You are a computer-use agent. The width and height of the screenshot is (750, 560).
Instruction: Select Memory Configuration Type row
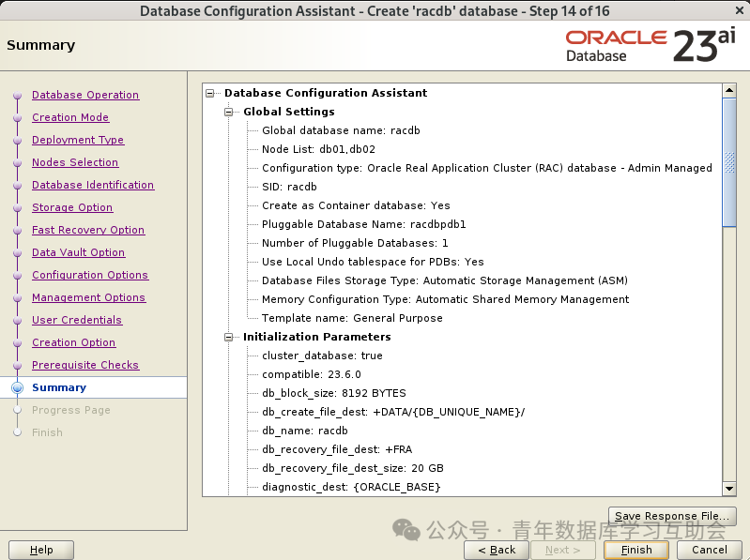pos(445,299)
